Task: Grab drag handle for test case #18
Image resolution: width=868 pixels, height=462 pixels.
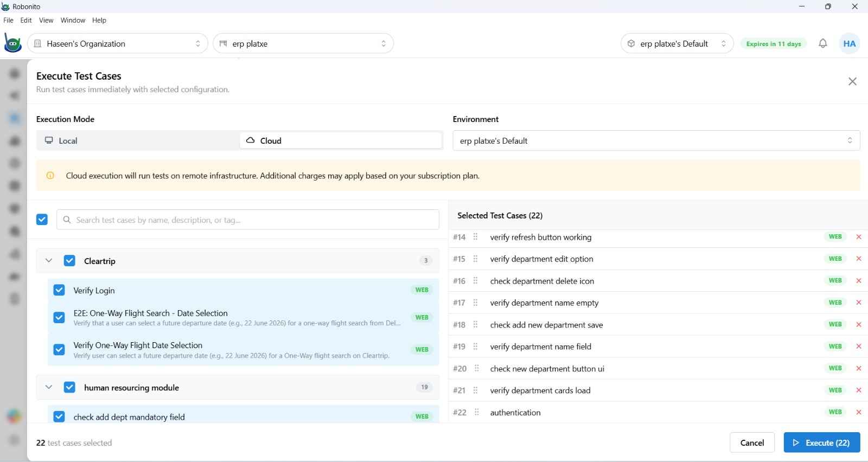Action: click(x=476, y=325)
